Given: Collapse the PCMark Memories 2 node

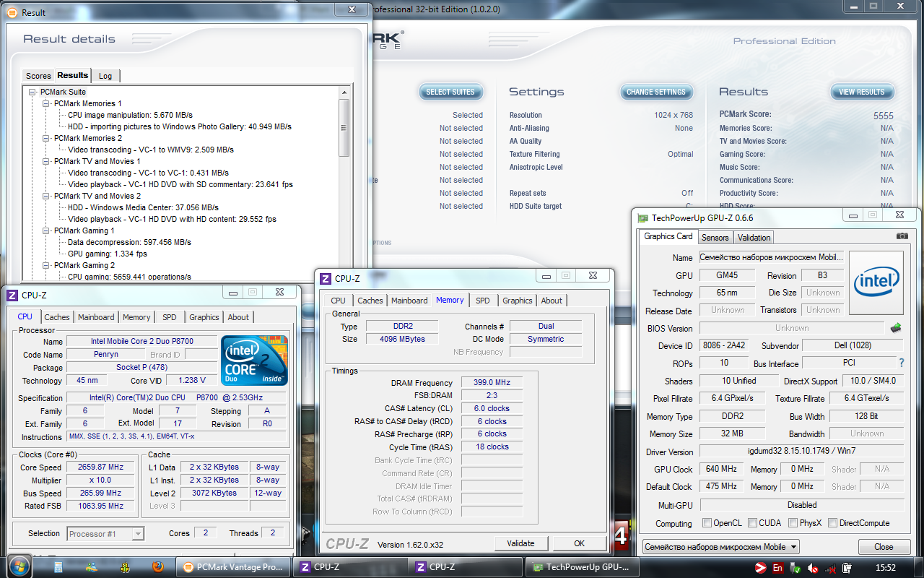Looking at the screenshot, I should pyautogui.click(x=45, y=138).
